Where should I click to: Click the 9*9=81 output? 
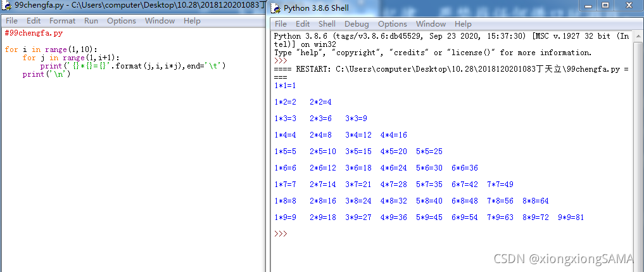tap(571, 217)
